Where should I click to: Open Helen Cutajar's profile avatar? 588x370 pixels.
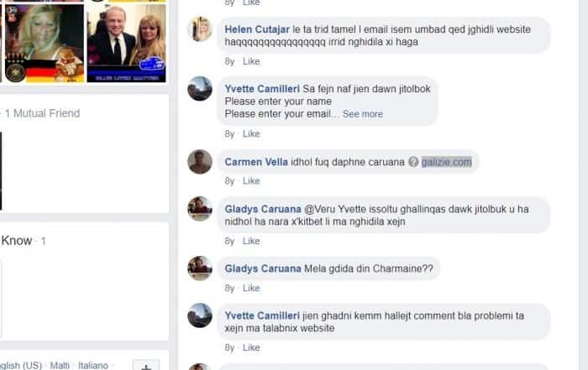(x=200, y=29)
